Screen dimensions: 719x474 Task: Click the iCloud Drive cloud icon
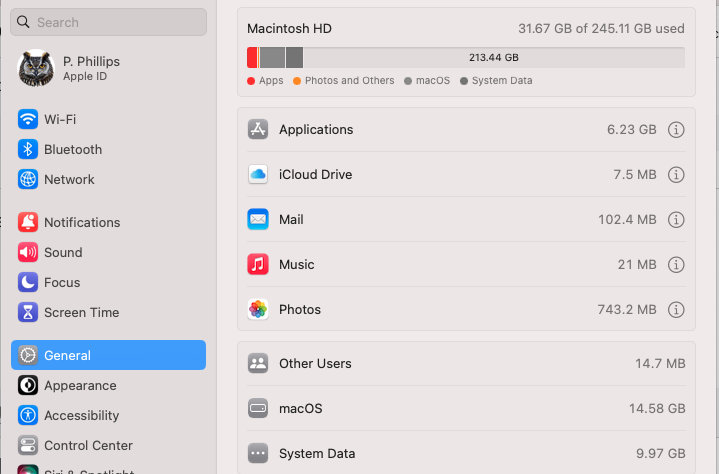(258, 174)
